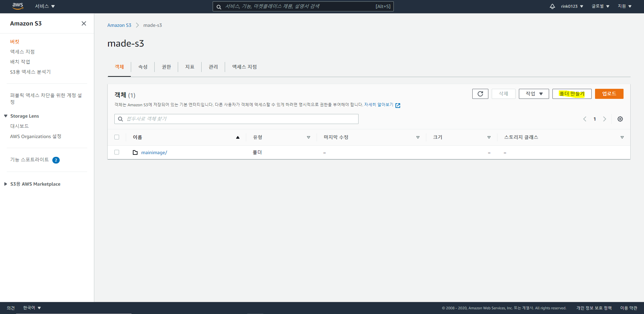
Task: Switch to the 속성 tab
Action: [143, 67]
